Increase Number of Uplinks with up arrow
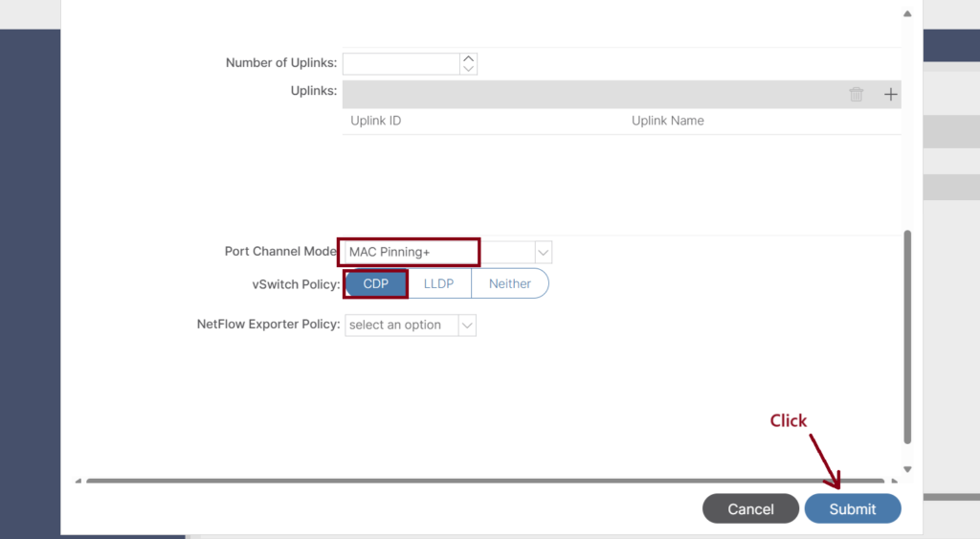 468,58
